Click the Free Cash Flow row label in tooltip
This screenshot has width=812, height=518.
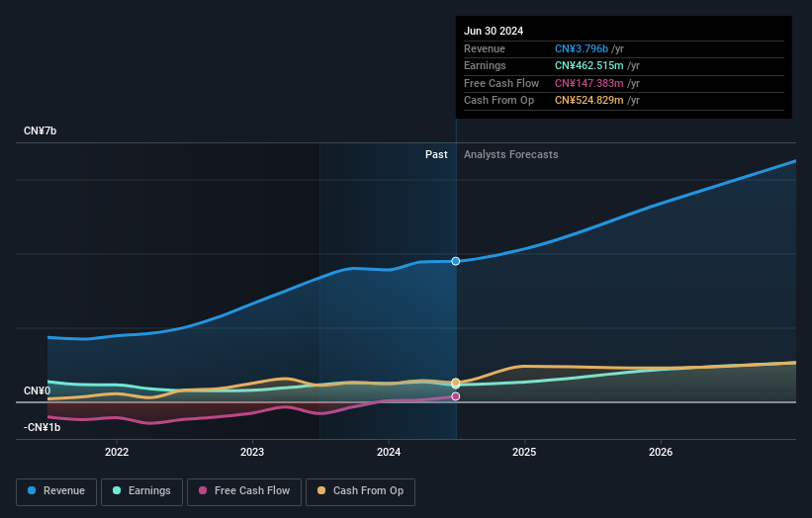(x=501, y=83)
